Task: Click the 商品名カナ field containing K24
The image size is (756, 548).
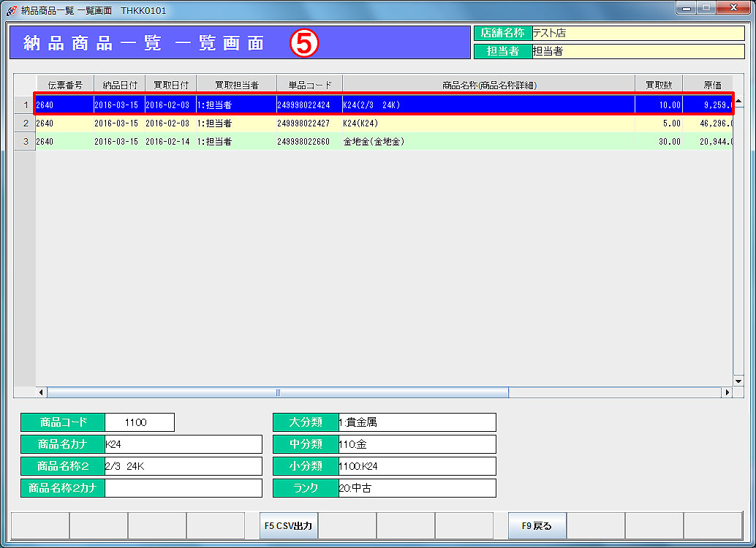Action: coord(183,444)
